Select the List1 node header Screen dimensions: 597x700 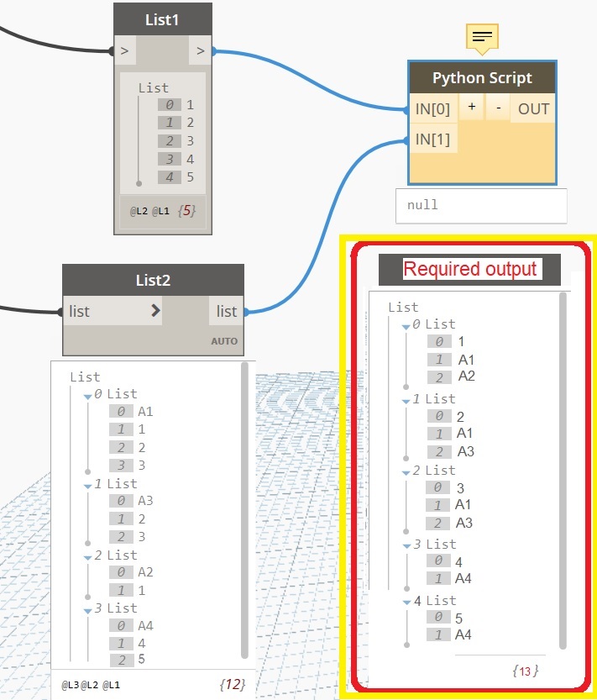pos(162,19)
